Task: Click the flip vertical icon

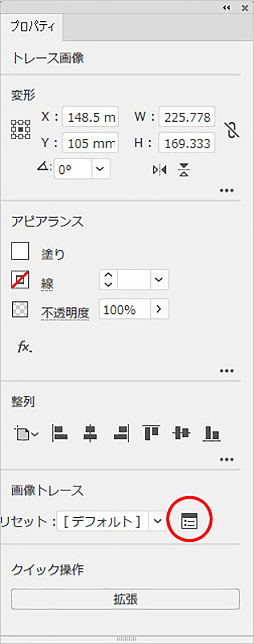Action: point(184,170)
